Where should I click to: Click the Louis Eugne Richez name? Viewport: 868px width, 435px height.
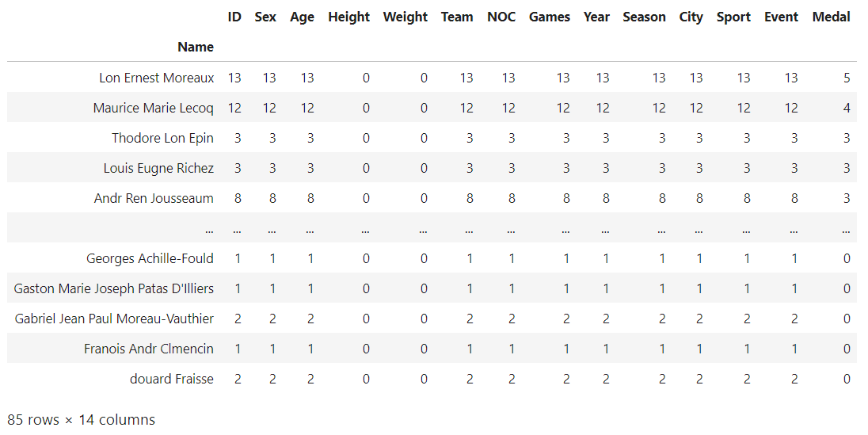click(158, 168)
